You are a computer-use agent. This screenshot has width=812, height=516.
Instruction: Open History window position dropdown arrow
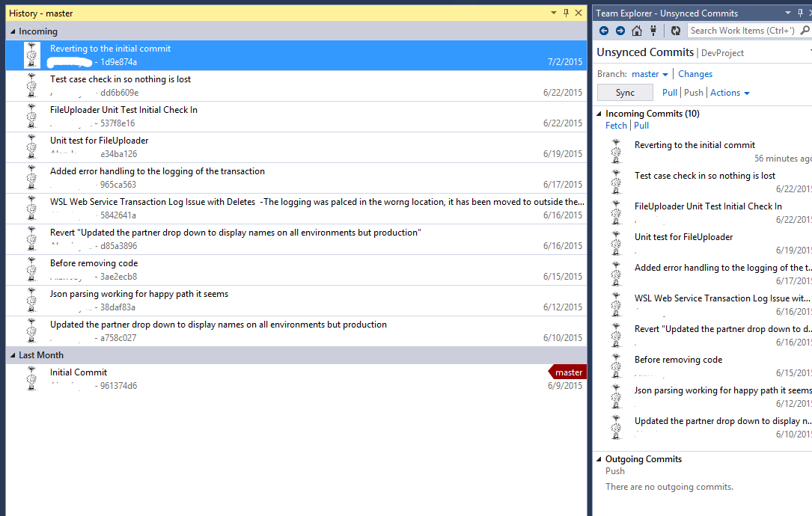[x=554, y=13]
